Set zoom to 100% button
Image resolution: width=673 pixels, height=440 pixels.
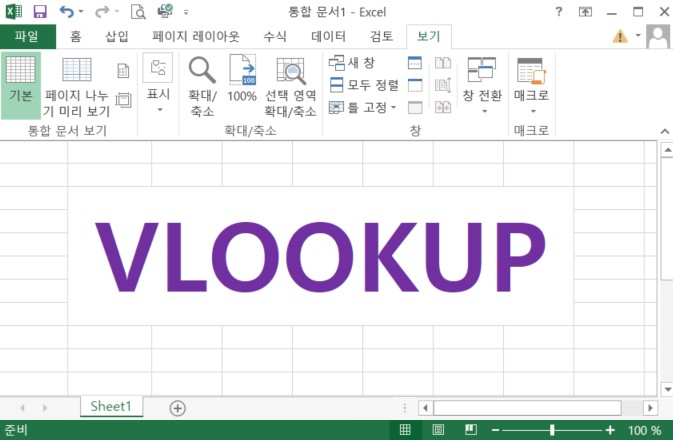243,79
